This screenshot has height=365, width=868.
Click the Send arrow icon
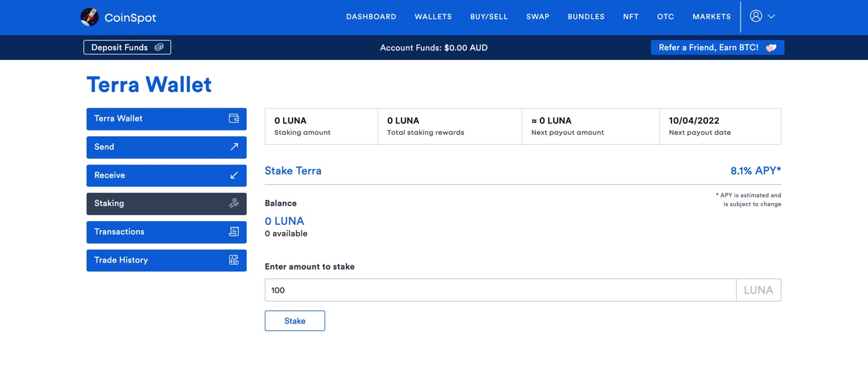234,147
